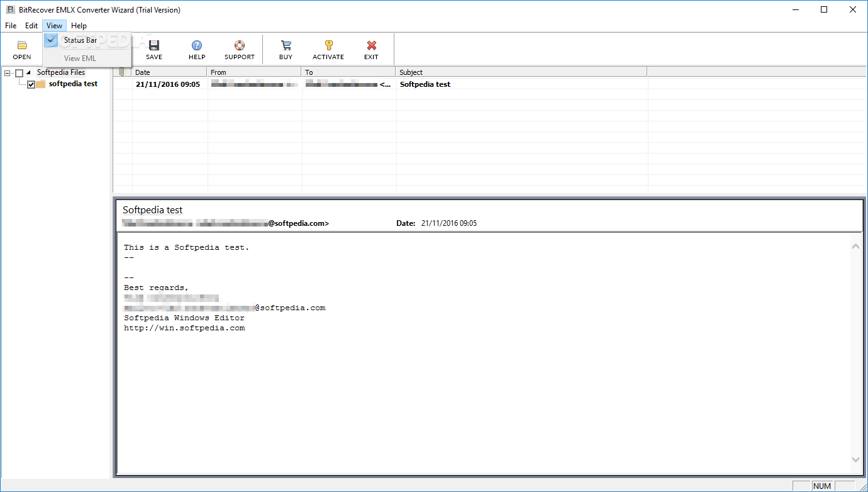Select the softpedia test tree folder
The height and width of the screenshot is (492, 868).
(x=73, y=84)
